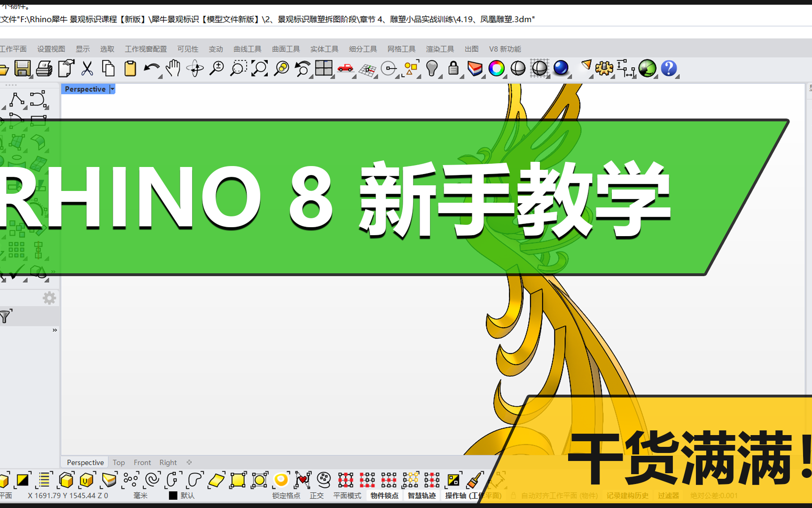Toggle 正交 ortho mode
This screenshot has height=508, width=812.
point(317,495)
